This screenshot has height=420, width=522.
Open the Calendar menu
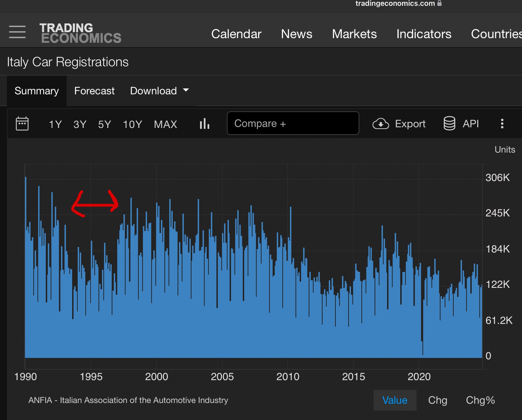pyautogui.click(x=236, y=34)
